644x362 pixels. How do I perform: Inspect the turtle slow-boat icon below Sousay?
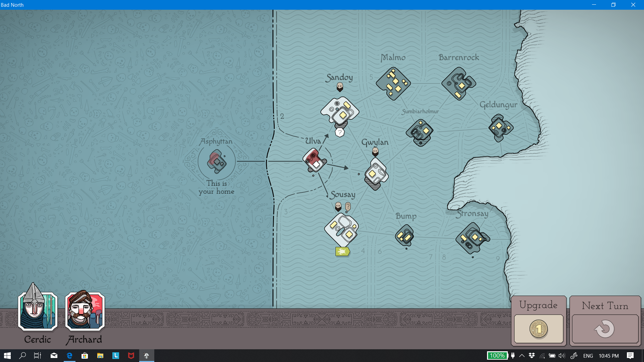point(342,251)
